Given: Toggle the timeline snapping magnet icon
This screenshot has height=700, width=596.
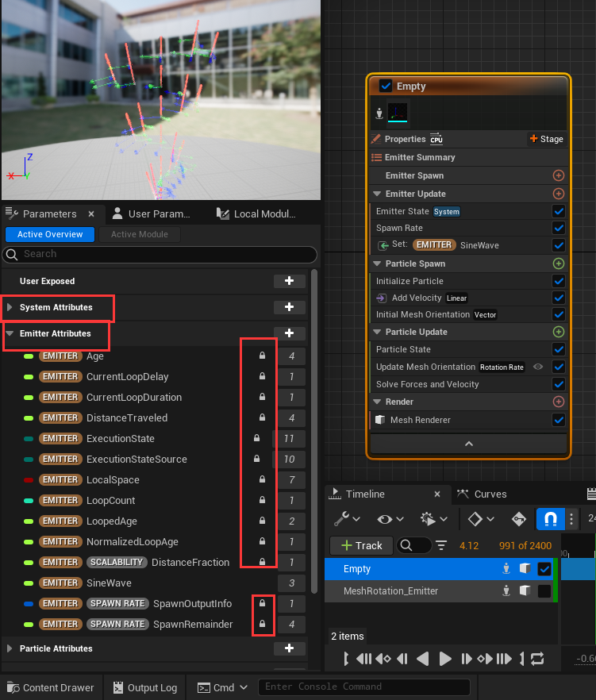Looking at the screenshot, I should [x=551, y=519].
